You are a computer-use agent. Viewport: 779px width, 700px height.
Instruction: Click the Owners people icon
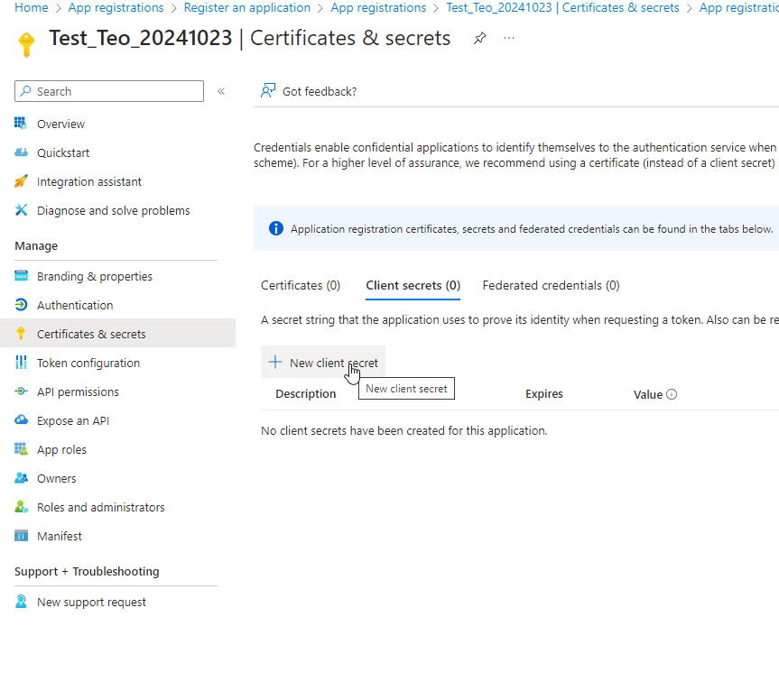coord(21,478)
